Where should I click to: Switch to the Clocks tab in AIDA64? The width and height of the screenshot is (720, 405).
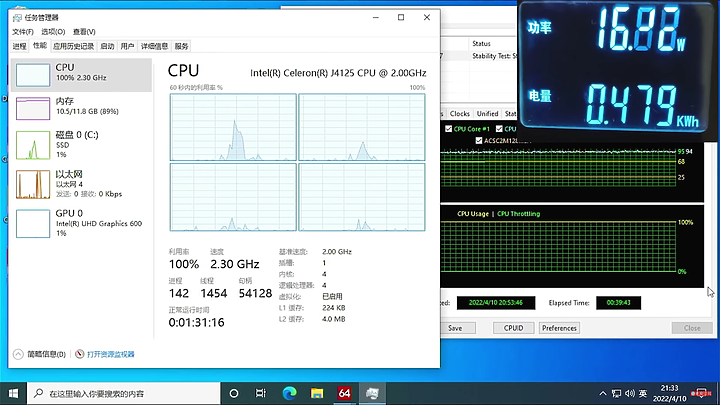tap(460, 113)
